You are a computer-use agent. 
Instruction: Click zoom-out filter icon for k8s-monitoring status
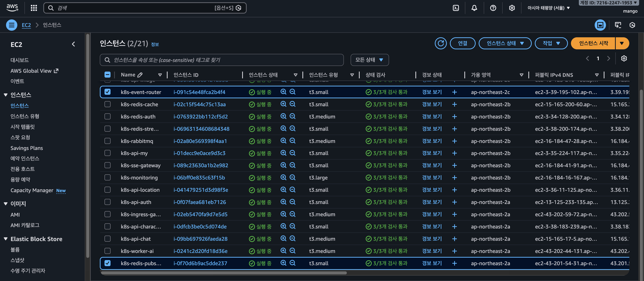(292, 177)
